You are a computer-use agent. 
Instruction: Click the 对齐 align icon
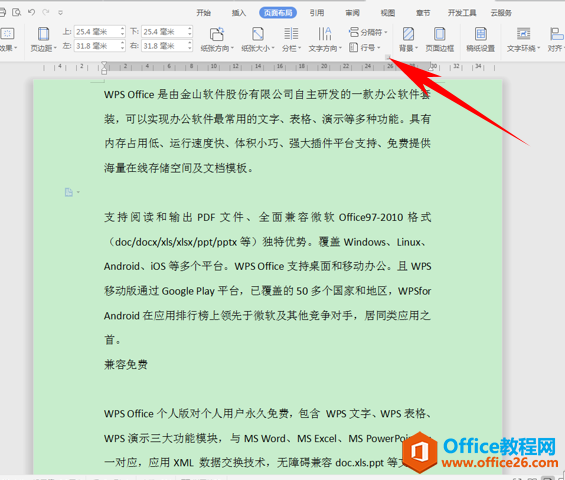click(x=556, y=34)
